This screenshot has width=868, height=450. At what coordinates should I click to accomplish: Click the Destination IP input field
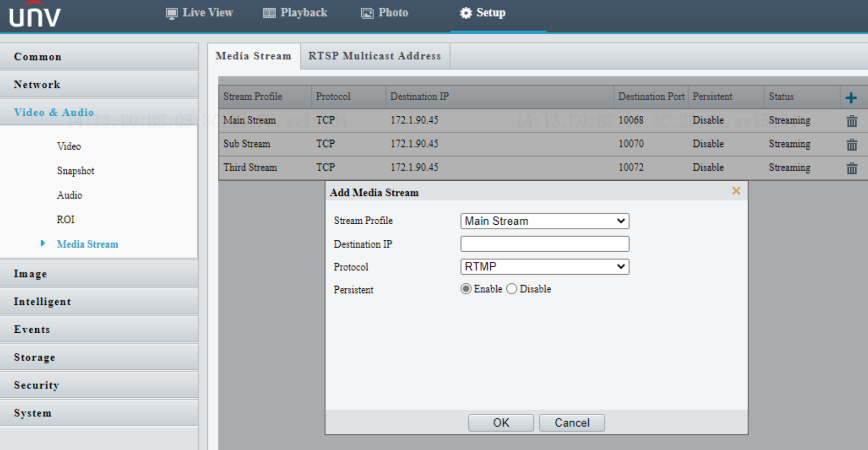(x=544, y=244)
